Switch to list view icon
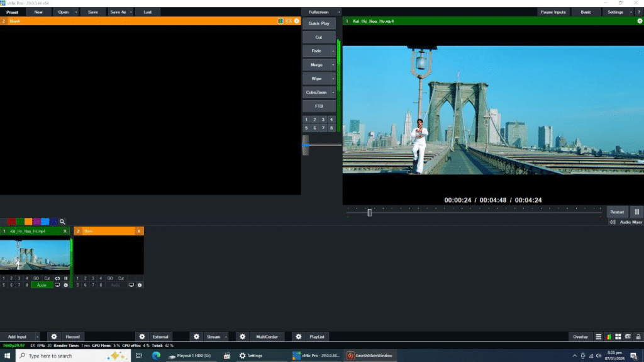This screenshot has width=644, height=362. 599,337
